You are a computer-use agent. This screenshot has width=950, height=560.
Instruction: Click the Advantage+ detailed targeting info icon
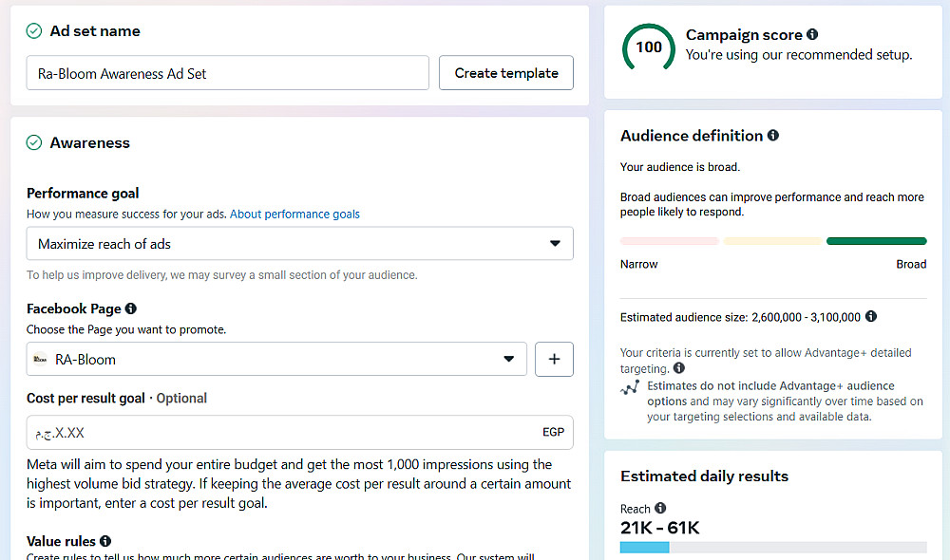[x=678, y=368]
